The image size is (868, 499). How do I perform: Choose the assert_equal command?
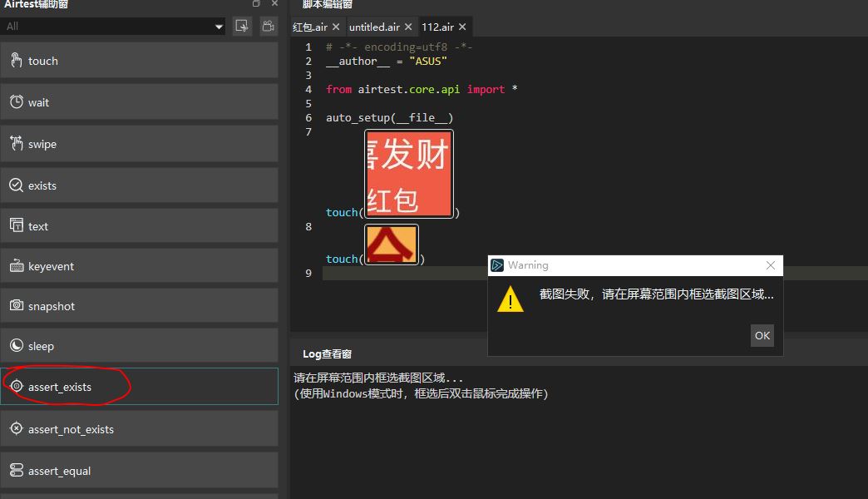pos(139,470)
